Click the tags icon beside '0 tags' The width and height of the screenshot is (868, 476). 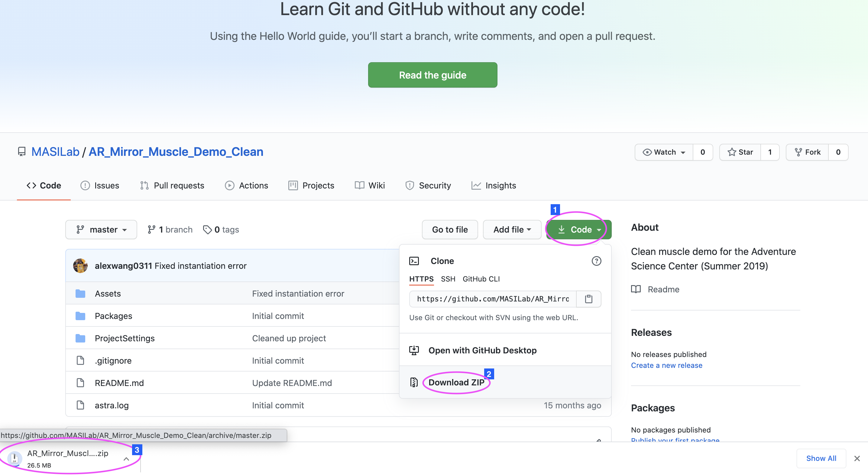pyautogui.click(x=207, y=229)
